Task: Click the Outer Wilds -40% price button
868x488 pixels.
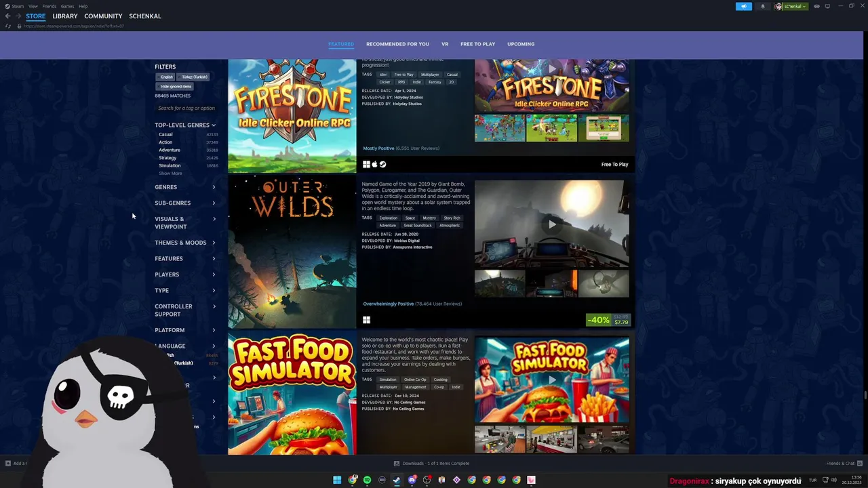Action: coord(608,320)
